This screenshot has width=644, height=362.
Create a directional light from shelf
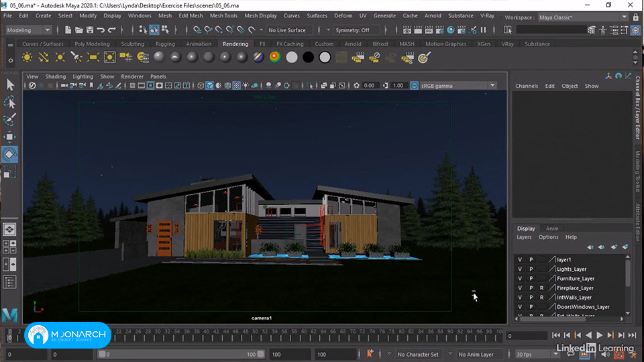click(44, 58)
